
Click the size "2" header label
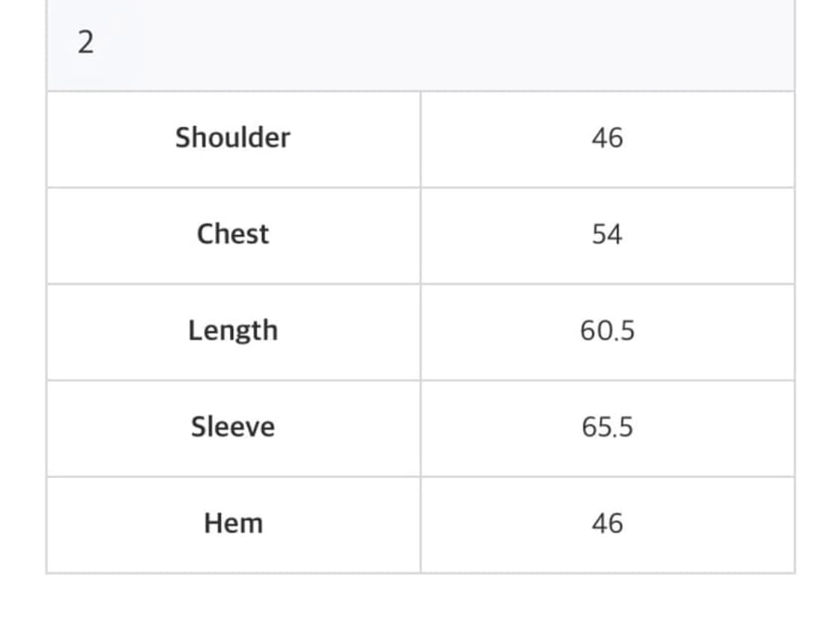86,44
